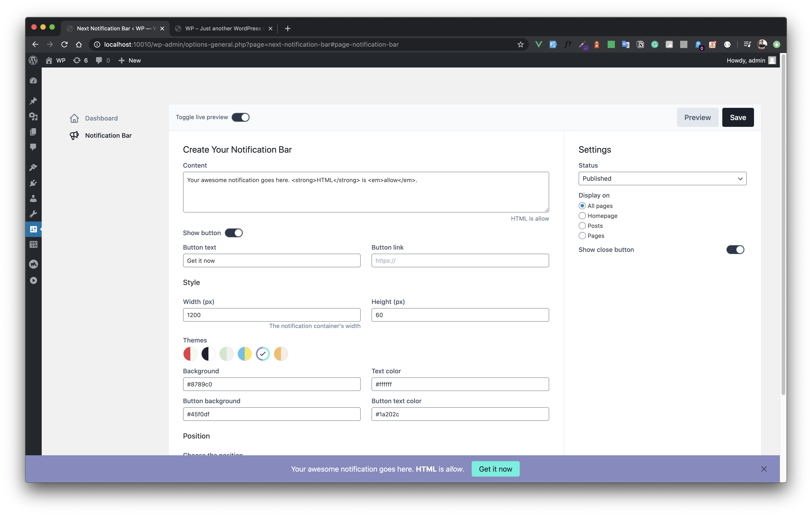Click the Notion extension icon
Image resolution: width=812 pixels, height=516 pixels.
tap(640, 44)
